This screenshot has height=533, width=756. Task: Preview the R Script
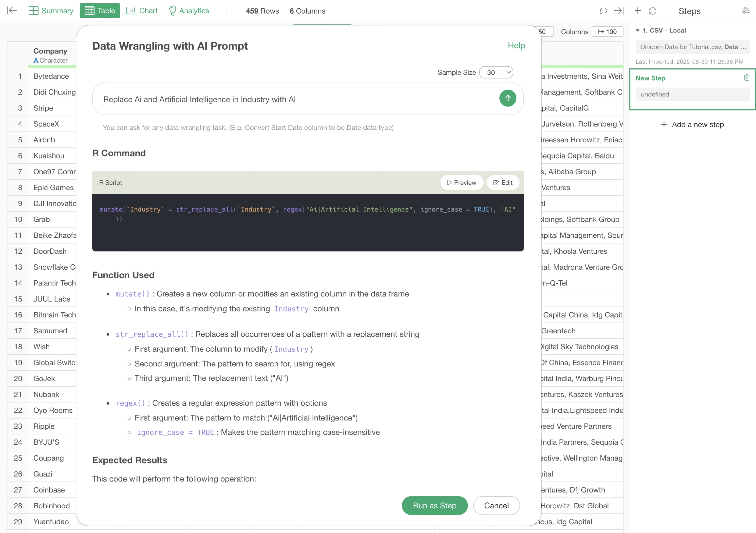pos(461,182)
